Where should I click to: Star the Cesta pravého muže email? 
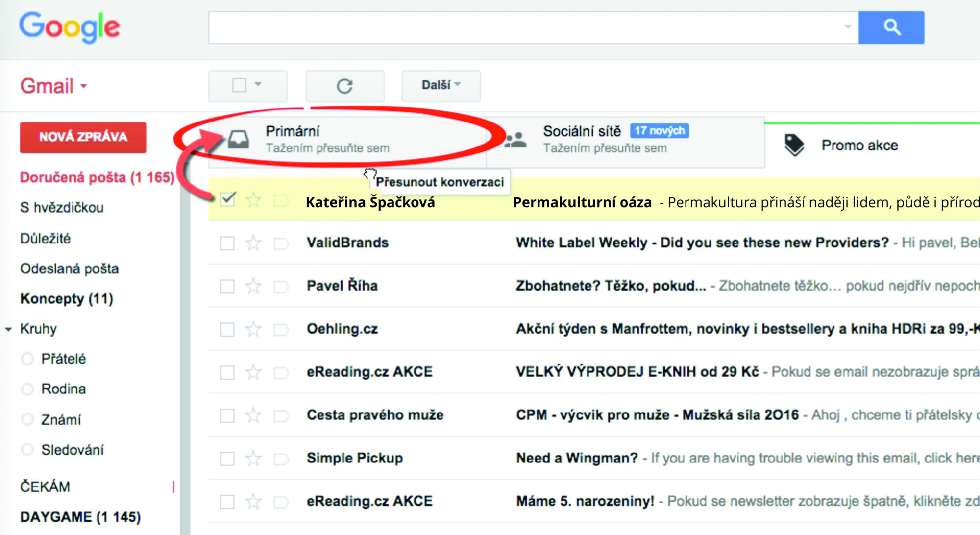pyautogui.click(x=253, y=415)
